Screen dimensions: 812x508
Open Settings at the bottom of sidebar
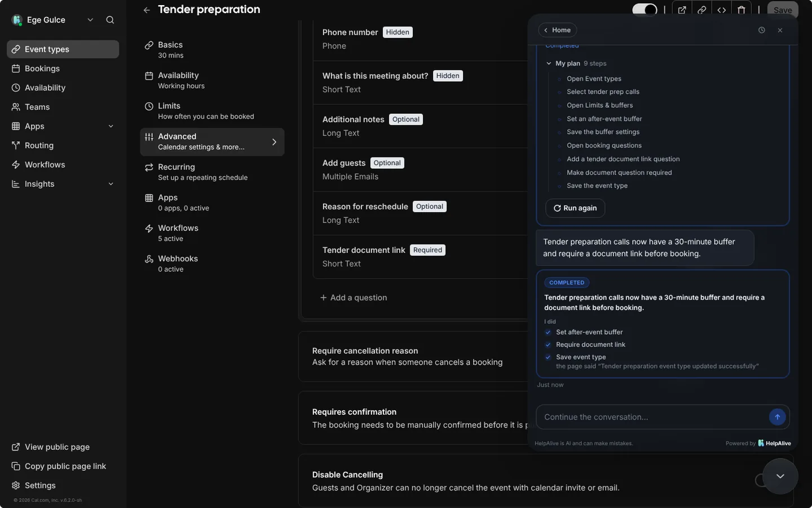click(63, 485)
